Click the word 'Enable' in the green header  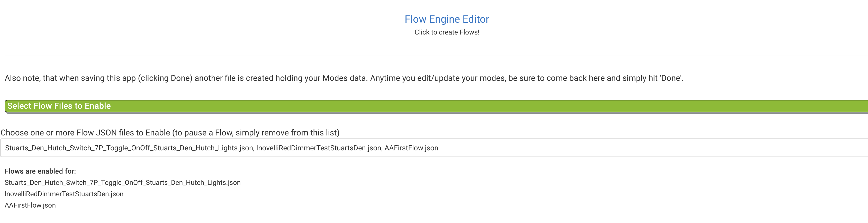[x=98, y=106]
